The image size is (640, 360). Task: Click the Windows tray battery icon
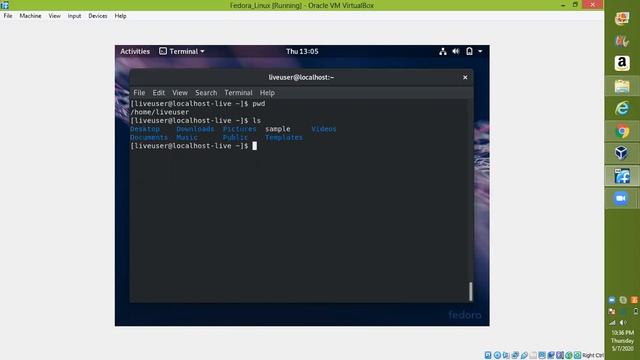636,311
